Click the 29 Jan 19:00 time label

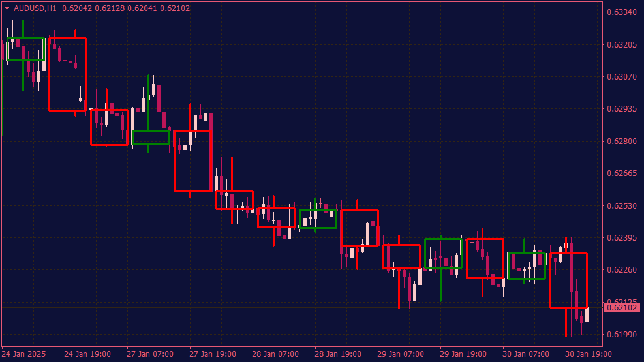point(463,354)
